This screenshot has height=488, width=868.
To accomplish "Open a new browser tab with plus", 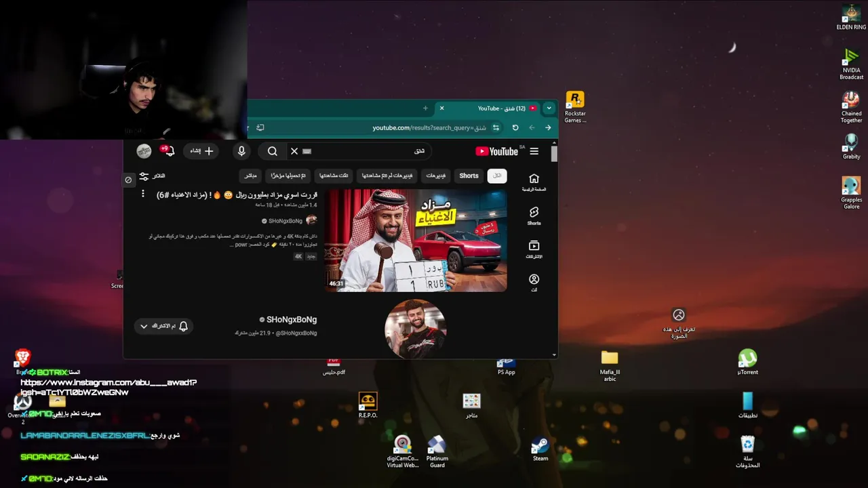I will click(425, 108).
